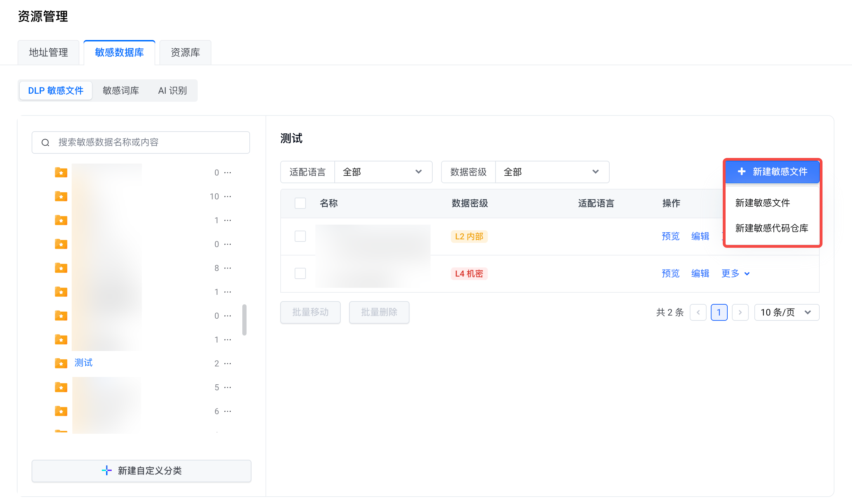Click the L4 机密 level tag
Viewport: 852px width, 504px height.
pyautogui.click(x=469, y=274)
